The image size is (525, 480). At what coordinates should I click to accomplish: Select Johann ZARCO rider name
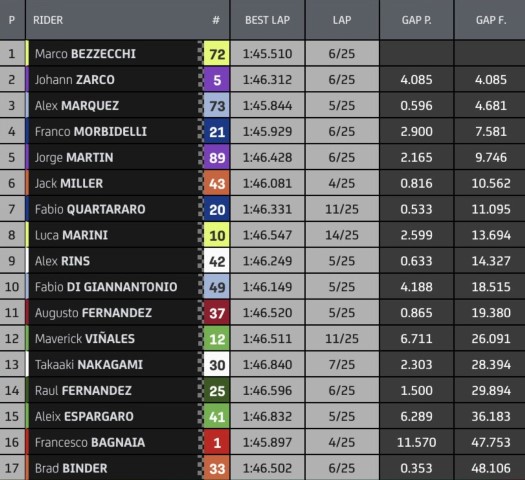coord(75,80)
